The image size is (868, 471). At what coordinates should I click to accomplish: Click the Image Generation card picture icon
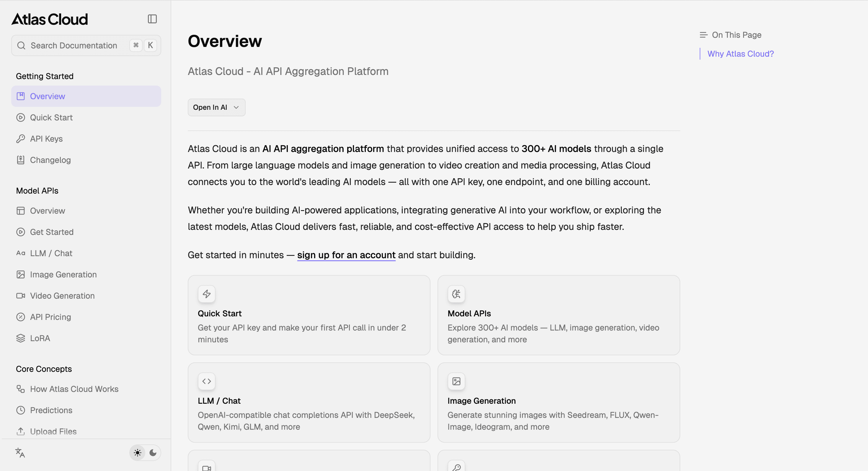(x=456, y=381)
